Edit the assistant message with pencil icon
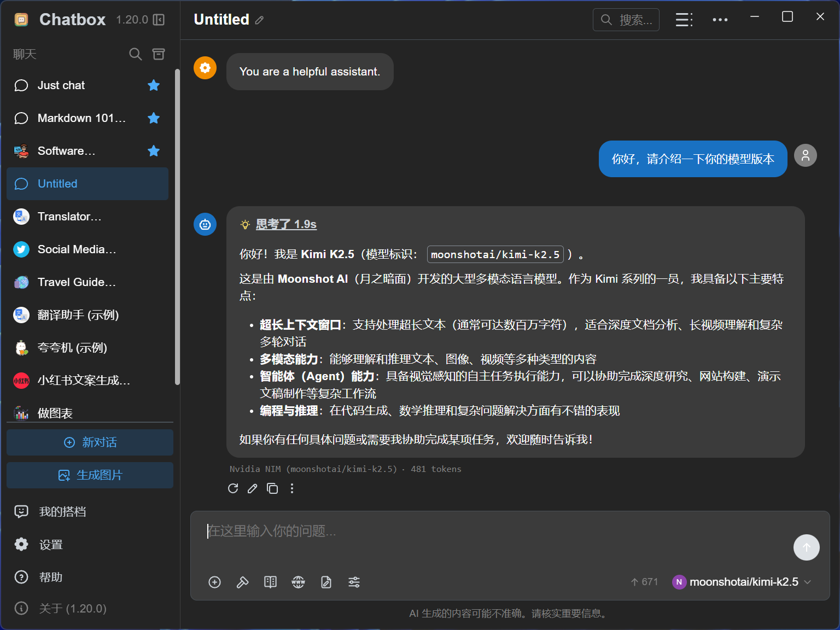The image size is (840, 630). click(252, 488)
